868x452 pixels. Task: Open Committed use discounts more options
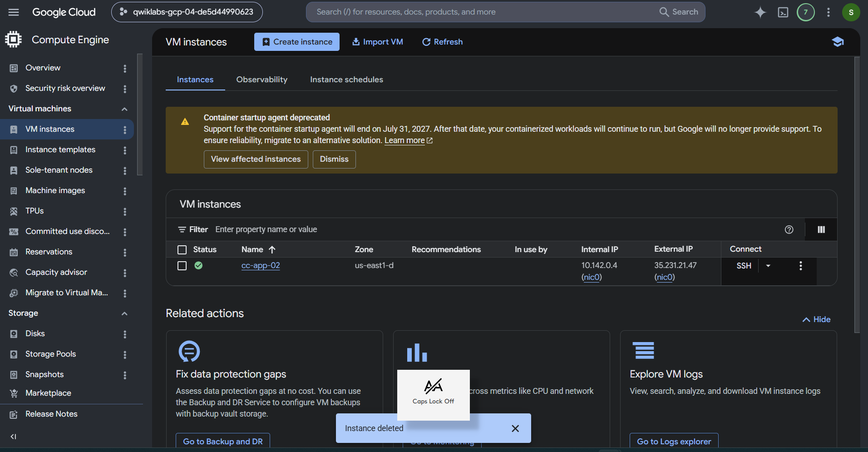125,232
